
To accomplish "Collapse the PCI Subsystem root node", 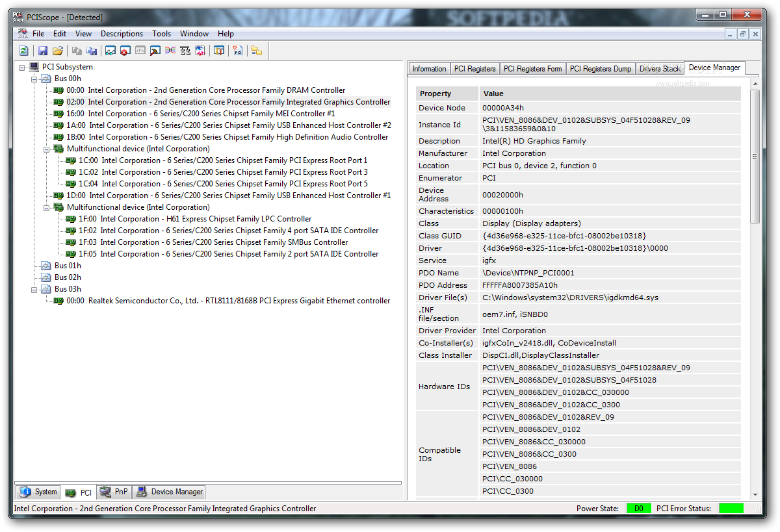I will click(22, 67).
